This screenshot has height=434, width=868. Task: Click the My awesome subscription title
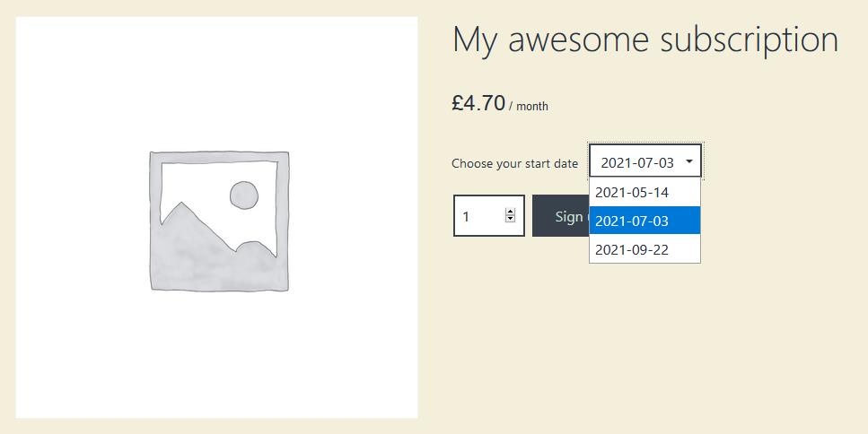pos(645,39)
